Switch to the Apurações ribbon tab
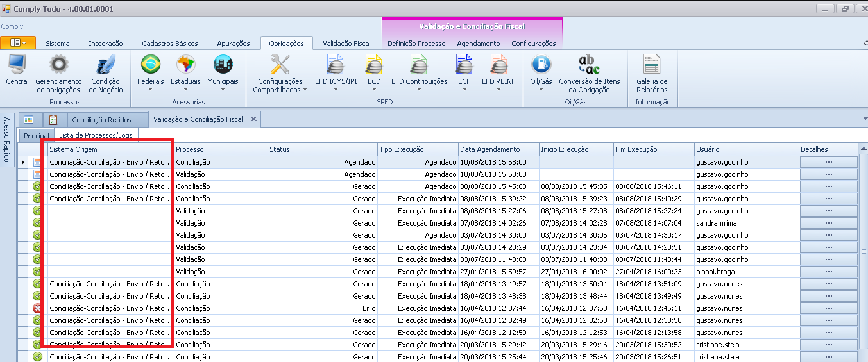The width and height of the screenshot is (868, 362). tap(234, 44)
